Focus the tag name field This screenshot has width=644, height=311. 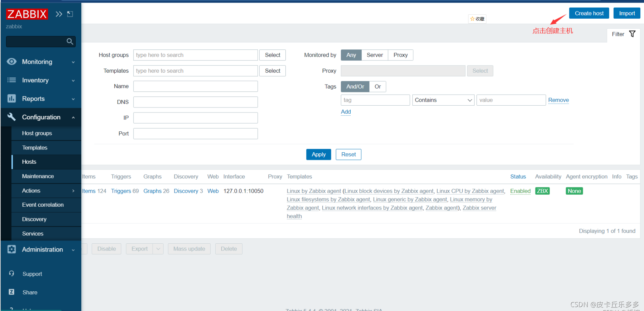pos(375,100)
